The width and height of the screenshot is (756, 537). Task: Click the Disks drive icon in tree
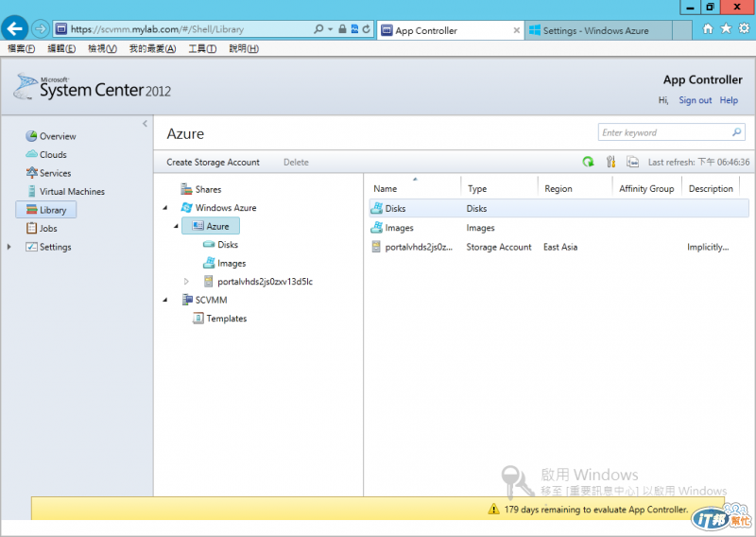click(x=209, y=245)
